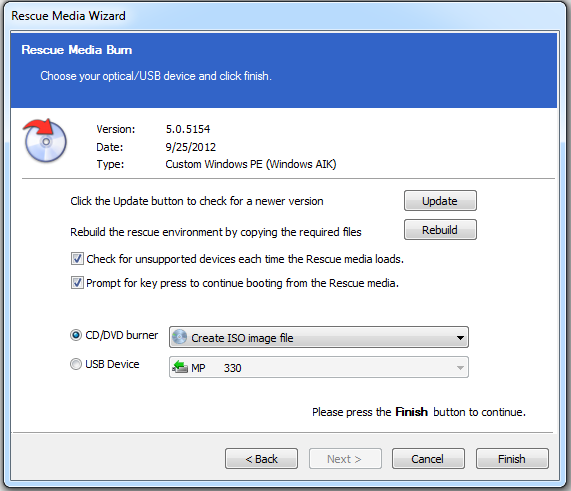Click the CD icon in the burner dropdown

179,337
